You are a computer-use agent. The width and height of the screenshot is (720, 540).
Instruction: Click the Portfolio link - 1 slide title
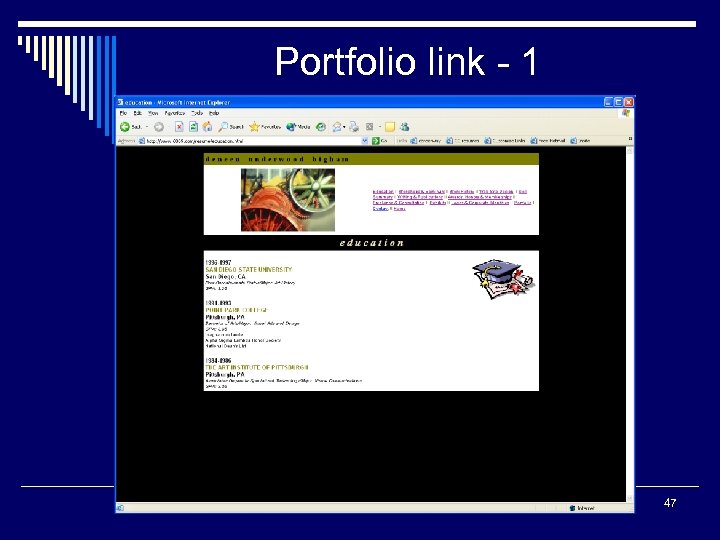tap(406, 61)
